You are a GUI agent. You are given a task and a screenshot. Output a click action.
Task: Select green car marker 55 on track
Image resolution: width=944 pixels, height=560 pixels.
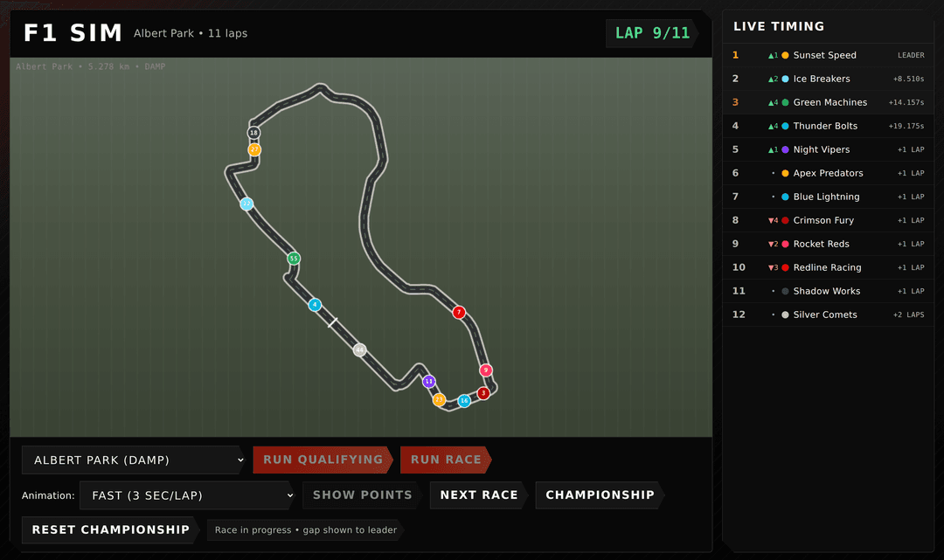point(293,259)
